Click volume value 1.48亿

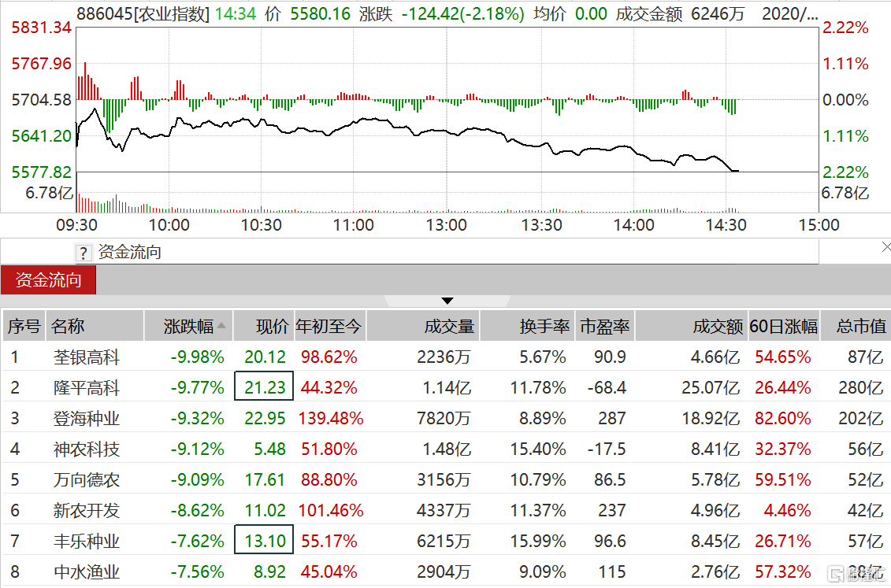pos(447,449)
